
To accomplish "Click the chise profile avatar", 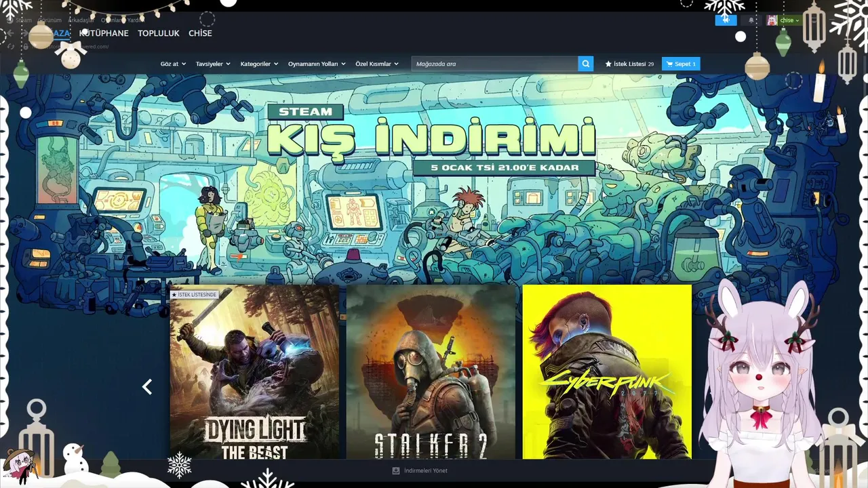I will click(x=772, y=20).
